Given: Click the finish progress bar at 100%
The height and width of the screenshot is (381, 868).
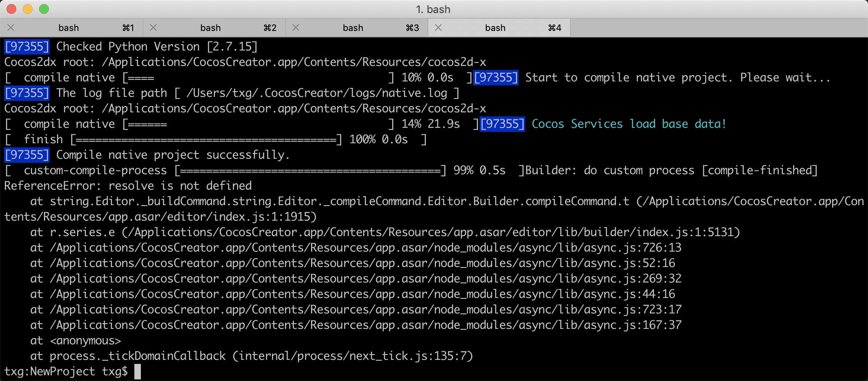Looking at the screenshot, I should [206, 140].
